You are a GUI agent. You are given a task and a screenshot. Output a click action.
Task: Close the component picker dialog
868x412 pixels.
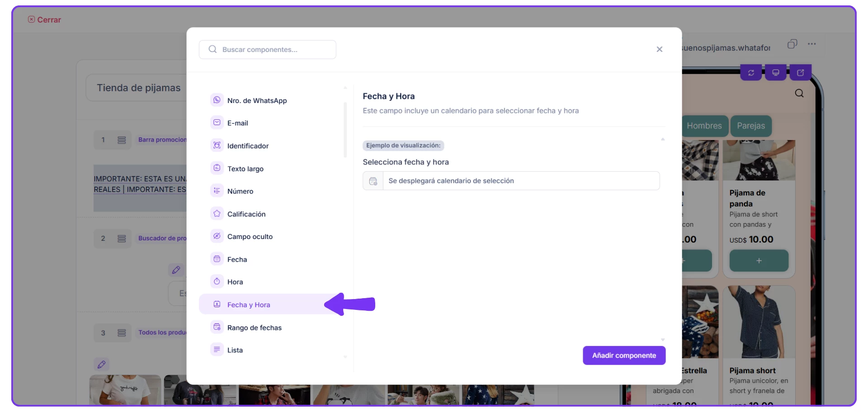[659, 49]
